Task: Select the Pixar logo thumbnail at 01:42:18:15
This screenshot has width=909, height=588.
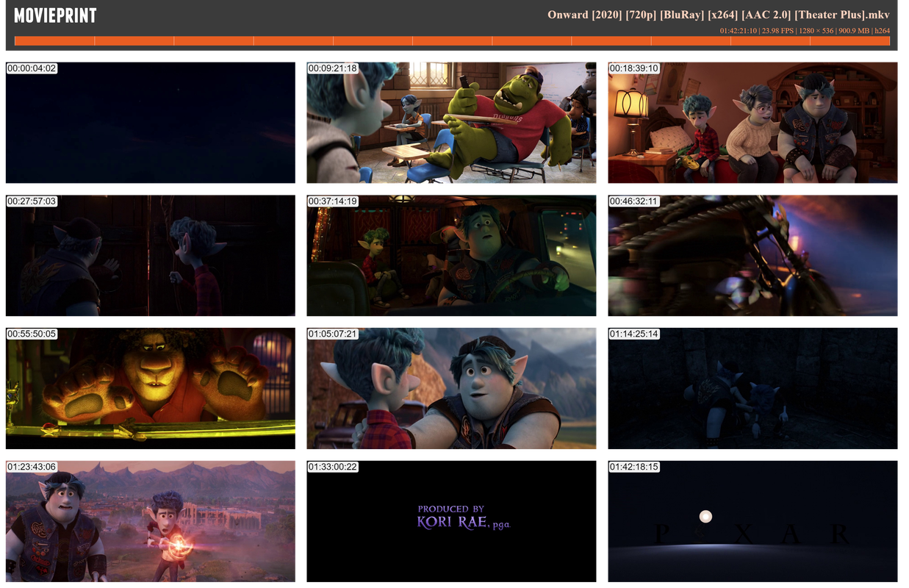Action: 752,521
